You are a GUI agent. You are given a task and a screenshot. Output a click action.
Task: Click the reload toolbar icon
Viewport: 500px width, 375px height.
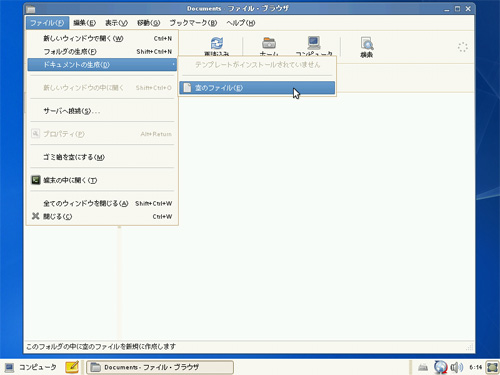(x=217, y=43)
